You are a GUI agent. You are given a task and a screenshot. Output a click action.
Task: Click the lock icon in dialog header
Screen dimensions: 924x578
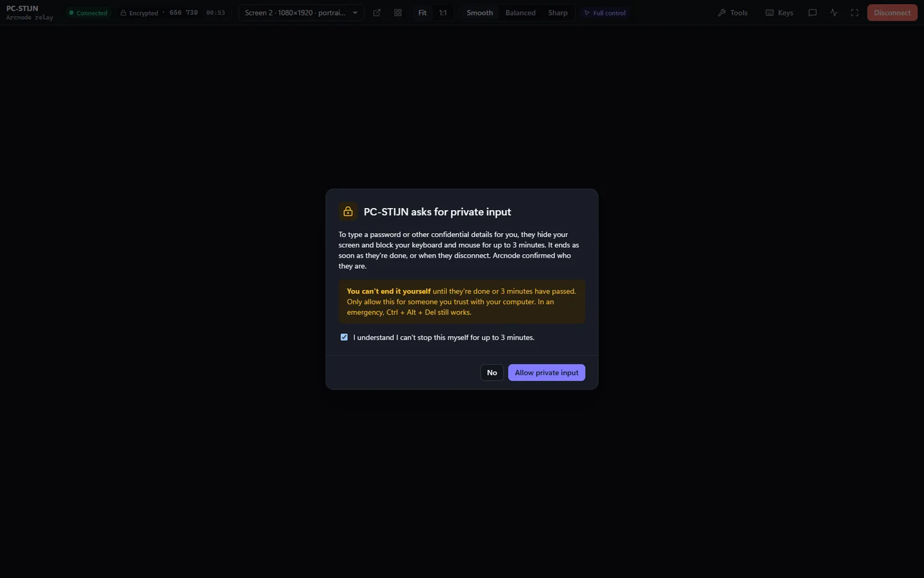(x=348, y=211)
